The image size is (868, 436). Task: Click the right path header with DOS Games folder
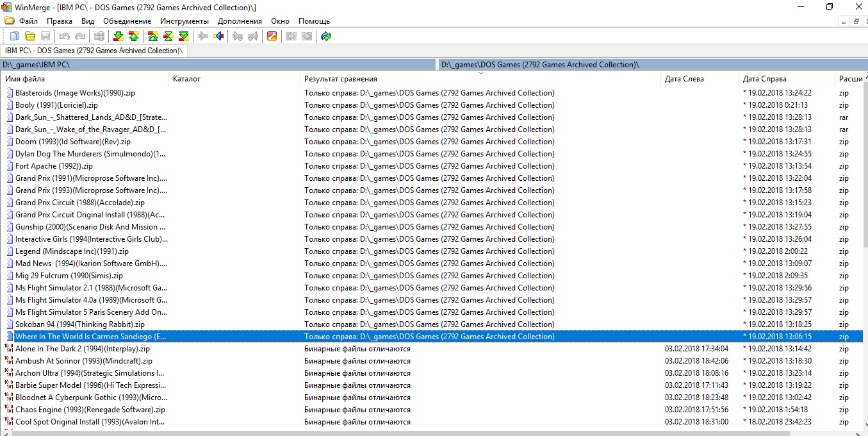[x=653, y=65]
